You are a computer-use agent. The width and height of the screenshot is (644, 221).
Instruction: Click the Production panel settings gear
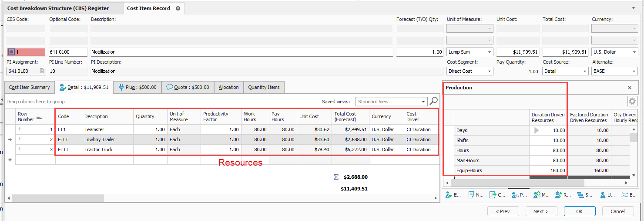[x=632, y=102]
